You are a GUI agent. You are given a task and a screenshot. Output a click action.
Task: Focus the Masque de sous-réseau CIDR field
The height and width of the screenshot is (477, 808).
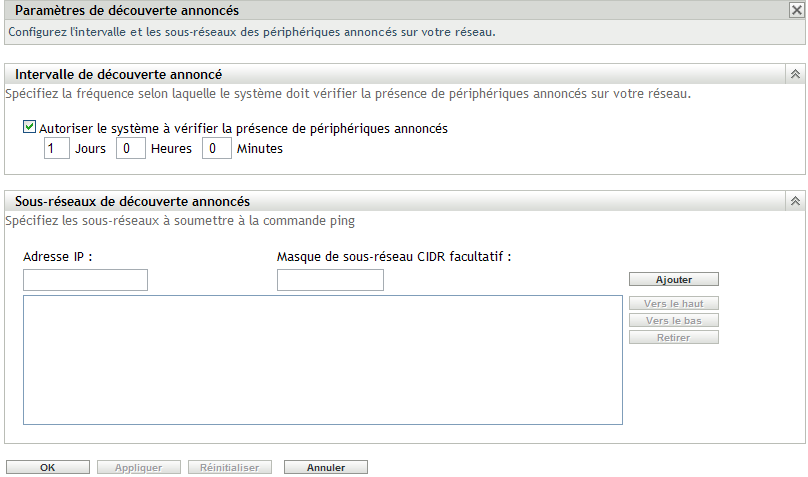330,280
